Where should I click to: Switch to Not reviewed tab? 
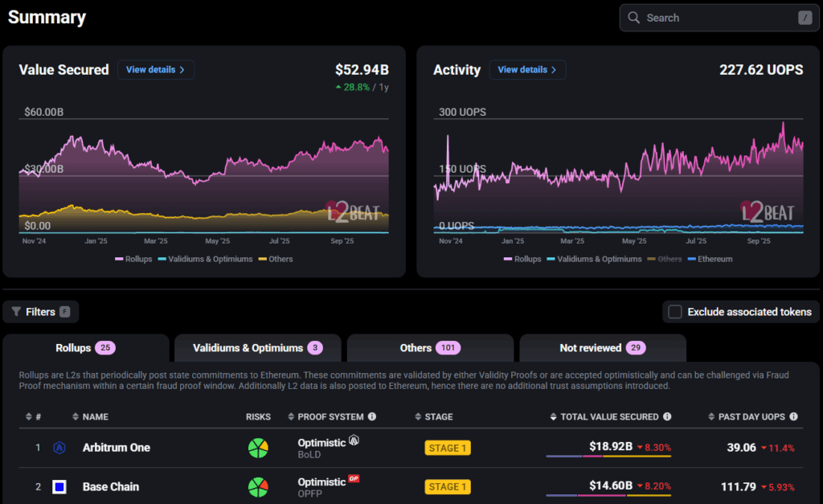pos(603,347)
